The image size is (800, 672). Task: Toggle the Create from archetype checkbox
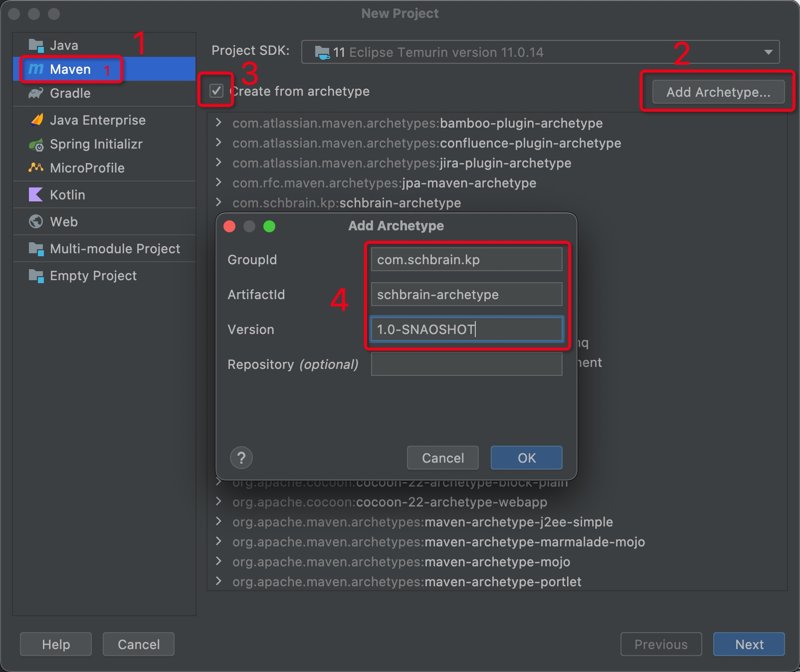(x=216, y=91)
